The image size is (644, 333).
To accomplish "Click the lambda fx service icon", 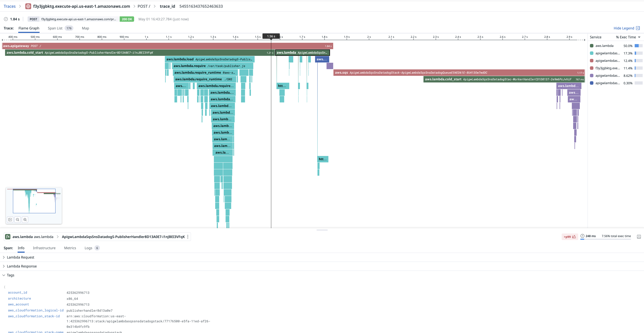I will [x=8, y=237].
